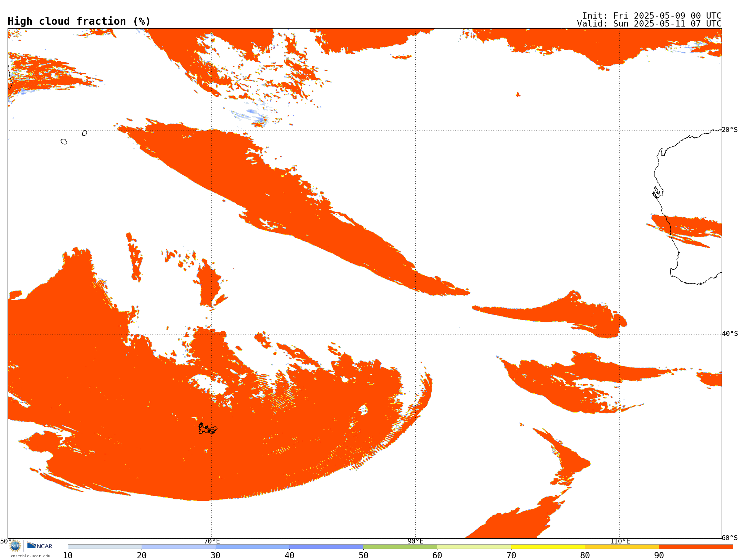Image resolution: width=744 pixels, height=560 pixels.
Task: Click the NCAR logo
Action: tap(40, 546)
